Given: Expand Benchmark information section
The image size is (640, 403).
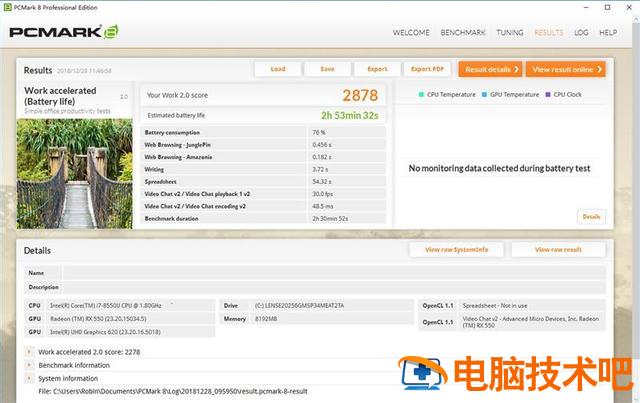Looking at the screenshot, I should (x=29, y=365).
